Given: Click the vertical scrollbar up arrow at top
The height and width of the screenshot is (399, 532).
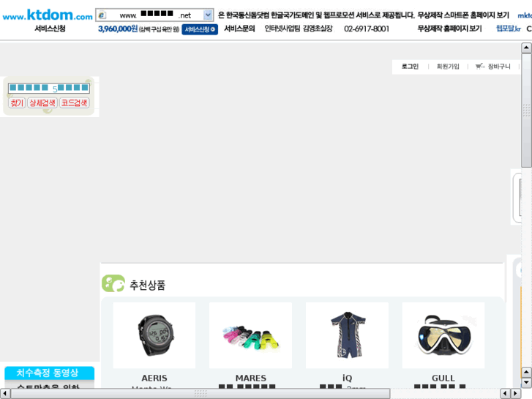Looking at the screenshot, I should click(x=526, y=48).
